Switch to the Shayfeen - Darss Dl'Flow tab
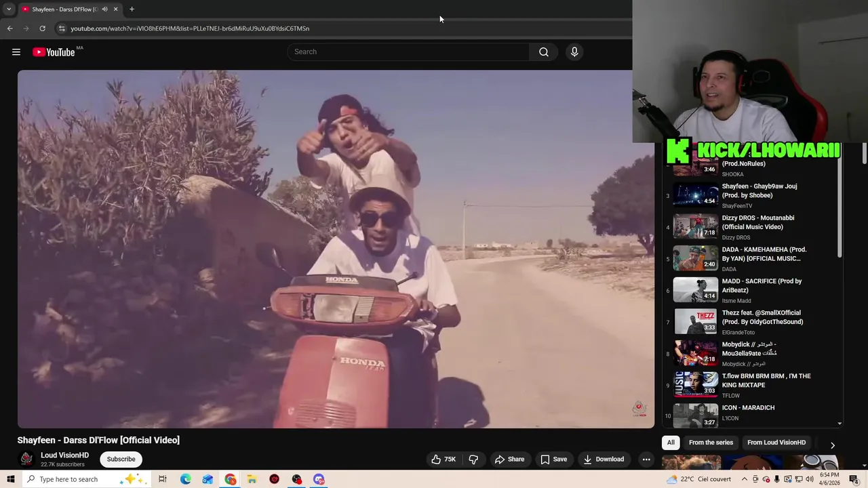 coord(65,9)
